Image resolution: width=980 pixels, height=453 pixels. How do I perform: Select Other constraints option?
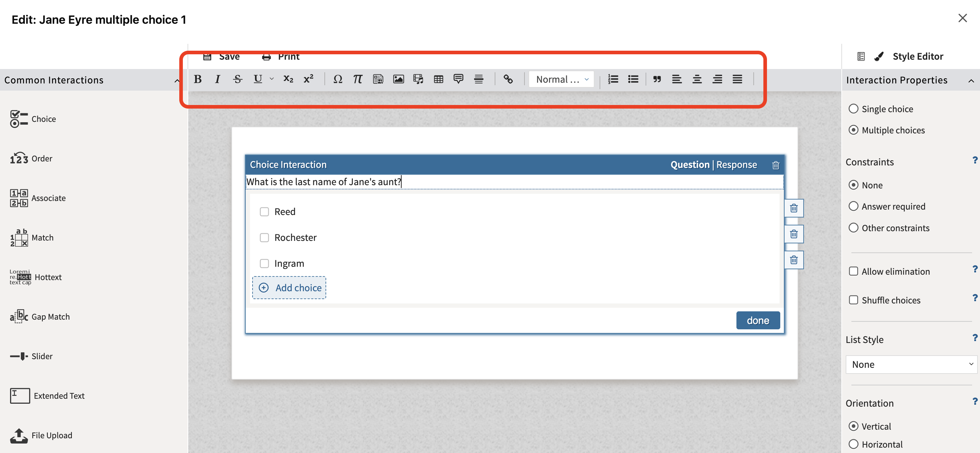(x=853, y=228)
